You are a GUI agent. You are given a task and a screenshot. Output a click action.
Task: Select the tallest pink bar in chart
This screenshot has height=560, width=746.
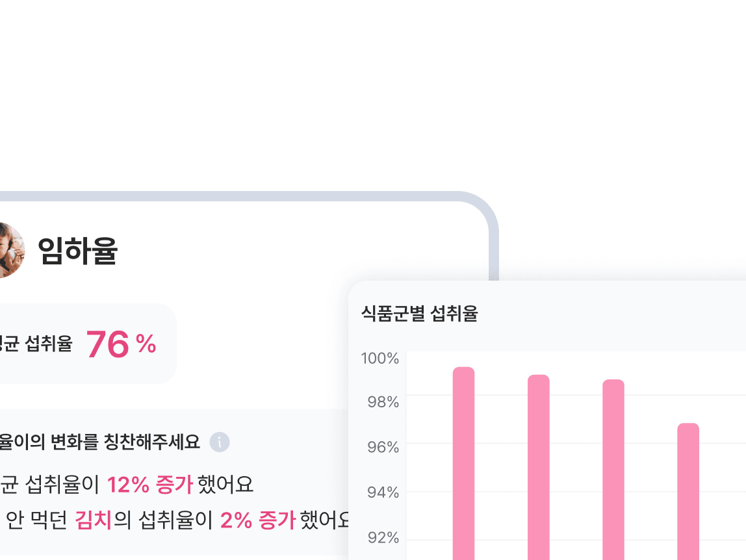click(463, 463)
